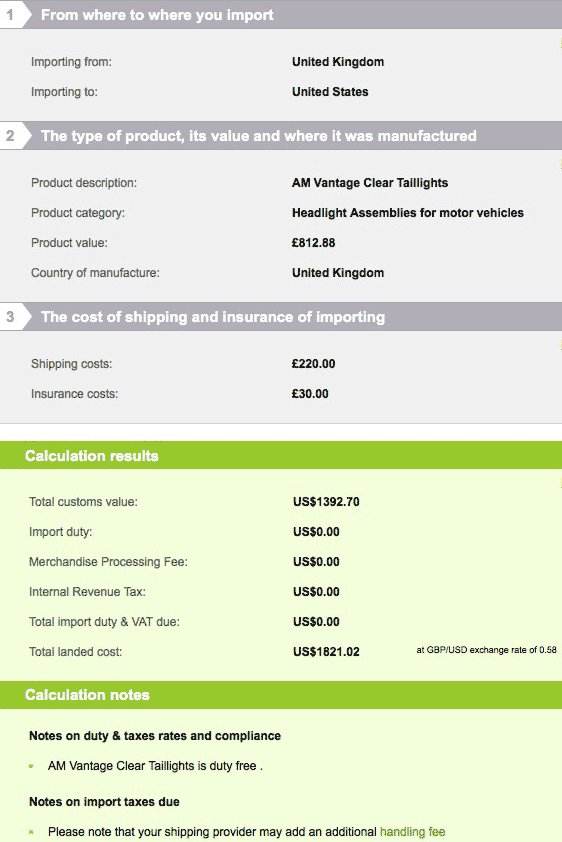Click the US$1392.70 total customs value

(326, 502)
